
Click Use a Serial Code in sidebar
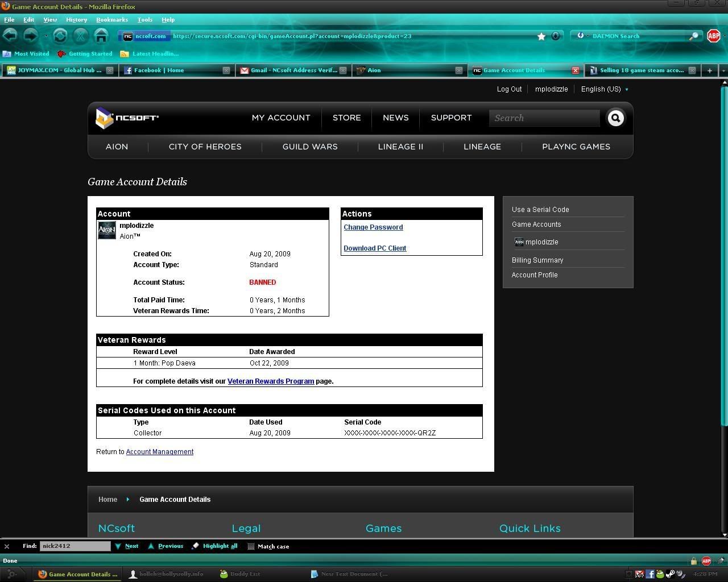click(540, 210)
